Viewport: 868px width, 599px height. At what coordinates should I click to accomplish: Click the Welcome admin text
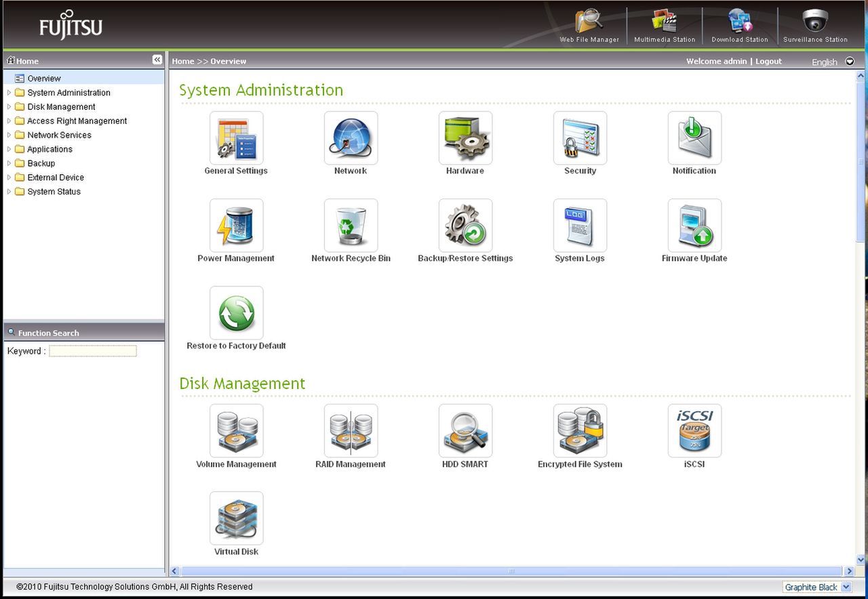[x=716, y=61]
